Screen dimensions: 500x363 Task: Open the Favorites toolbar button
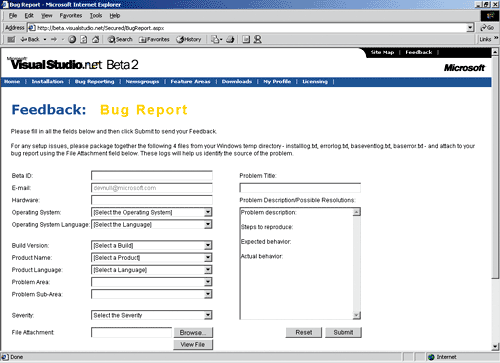pos(154,39)
